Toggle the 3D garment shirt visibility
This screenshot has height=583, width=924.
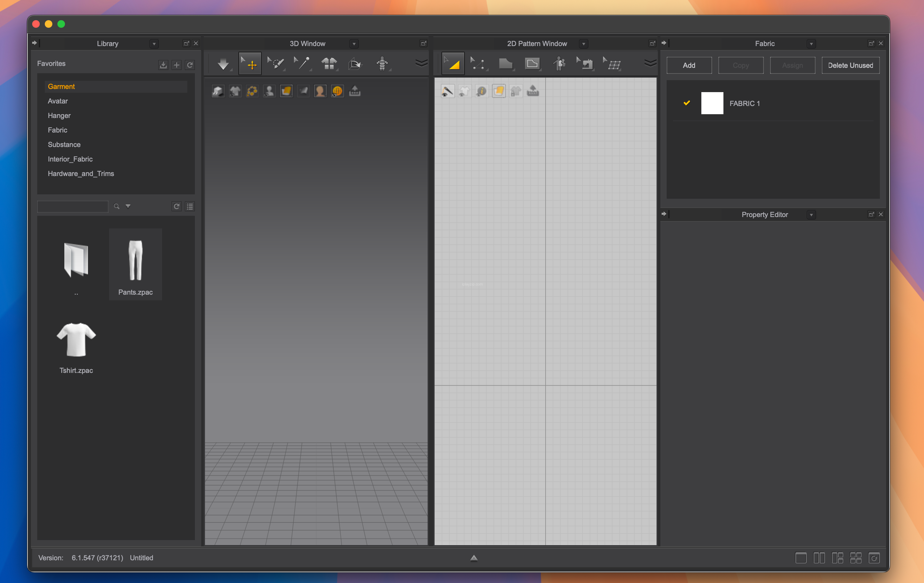(235, 91)
